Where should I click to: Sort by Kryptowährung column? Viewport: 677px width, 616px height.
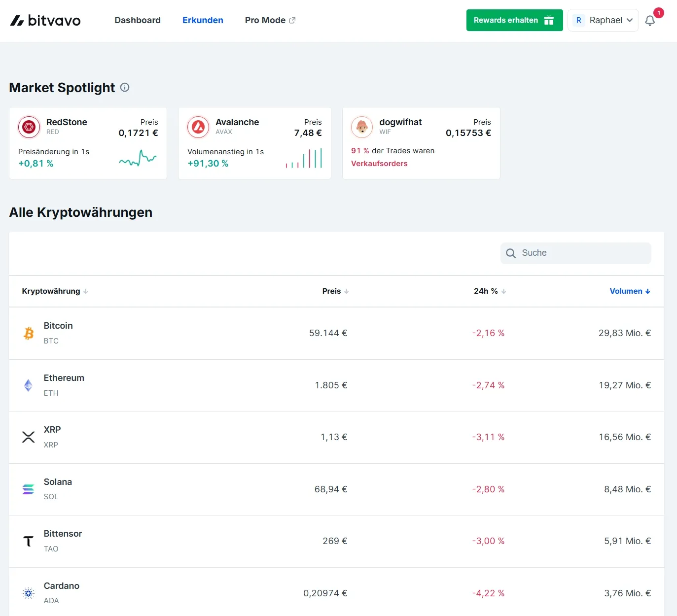pos(55,291)
